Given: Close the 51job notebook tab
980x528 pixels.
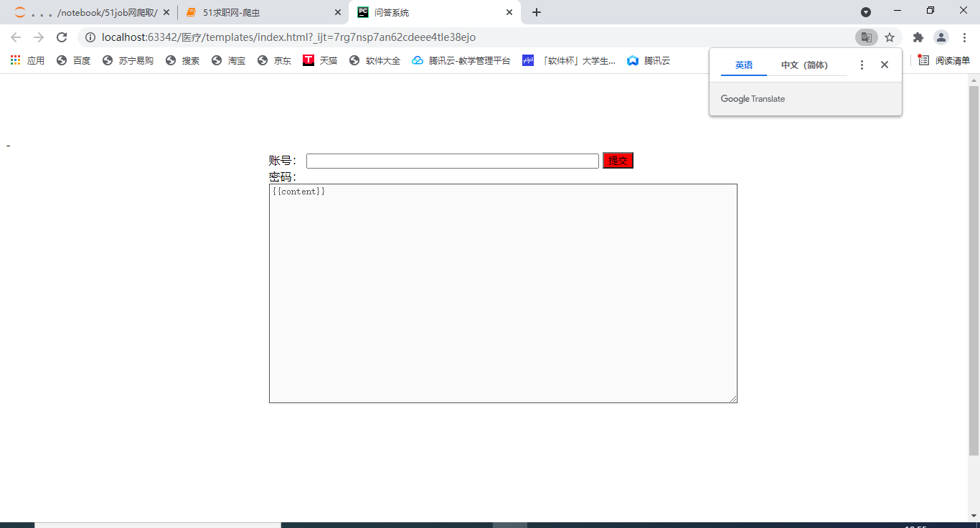Looking at the screenshot, I should click(x=166, y=12).
